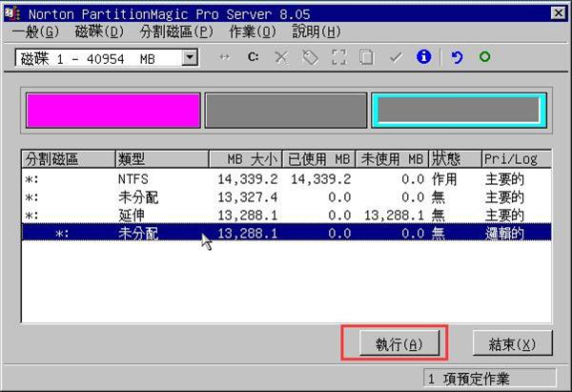Viewport: 572px width, 392px height.
Task: Click the delete partition X icon
Action: [x=281, y=57]
